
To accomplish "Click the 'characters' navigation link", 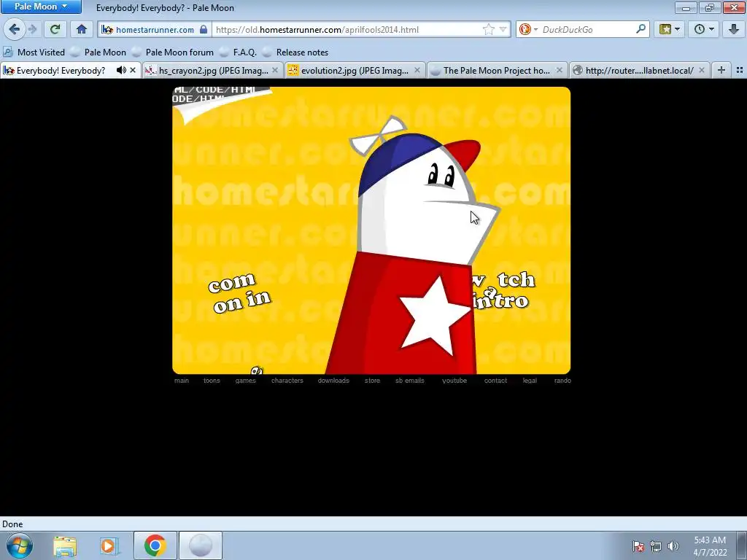I will 287,381.
